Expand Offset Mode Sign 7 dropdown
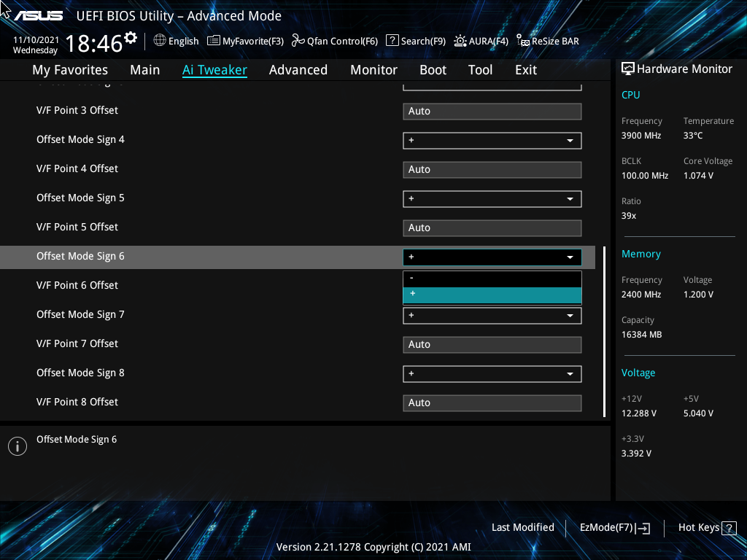The image size is (747, 560). point(492,316)
